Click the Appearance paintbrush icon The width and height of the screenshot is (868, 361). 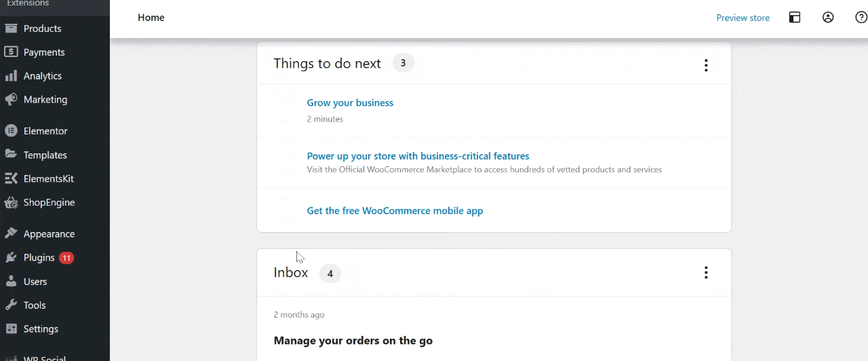pyautogui.click(x=11, y=233)
